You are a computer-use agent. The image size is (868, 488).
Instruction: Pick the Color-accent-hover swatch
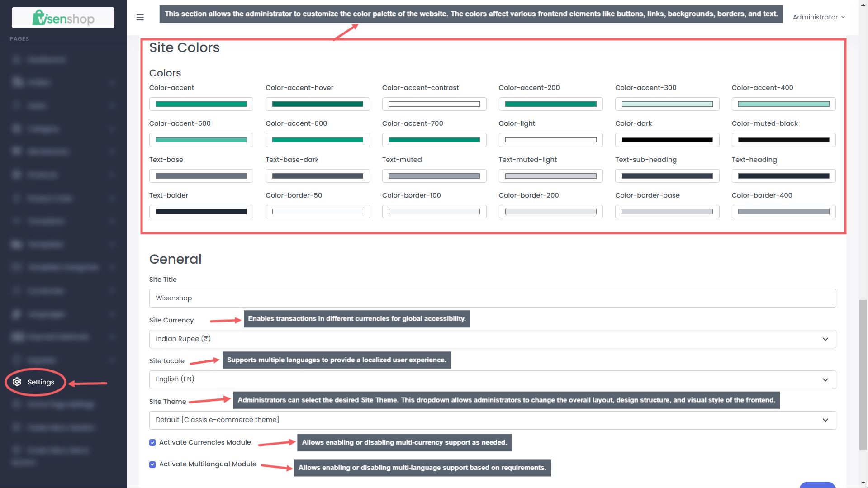click(318, 104)
